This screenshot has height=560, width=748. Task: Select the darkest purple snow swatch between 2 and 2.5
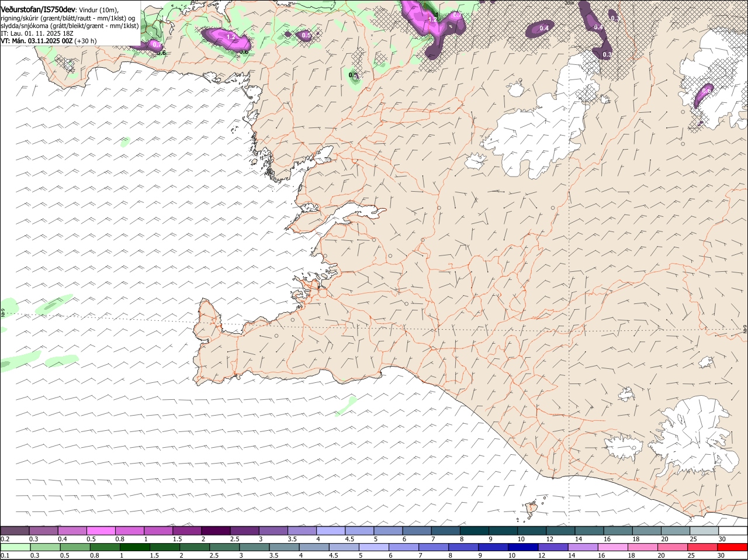216,531
